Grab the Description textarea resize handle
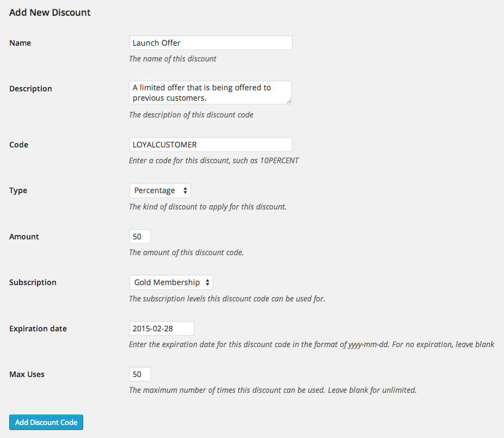The width and height of the screenshot is (504, 438). 289,101
